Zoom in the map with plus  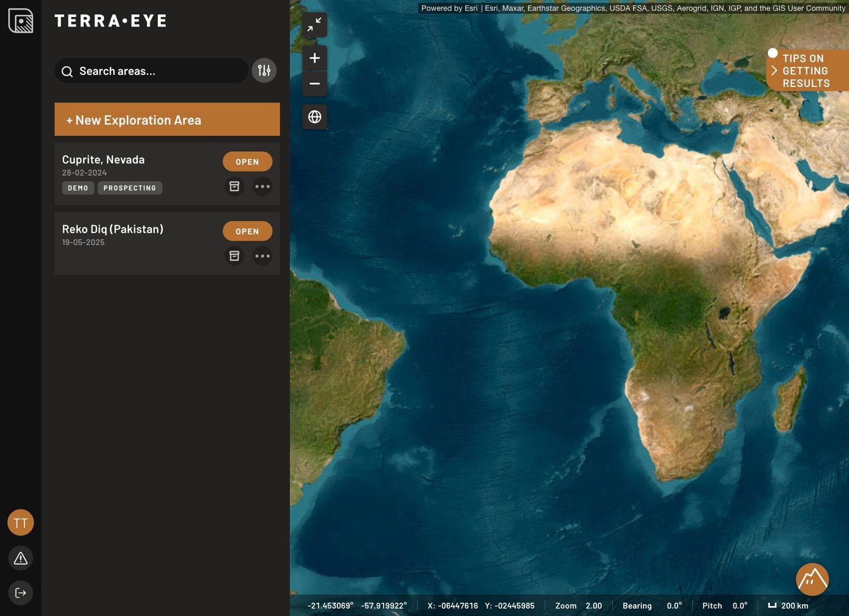(315, 58)
